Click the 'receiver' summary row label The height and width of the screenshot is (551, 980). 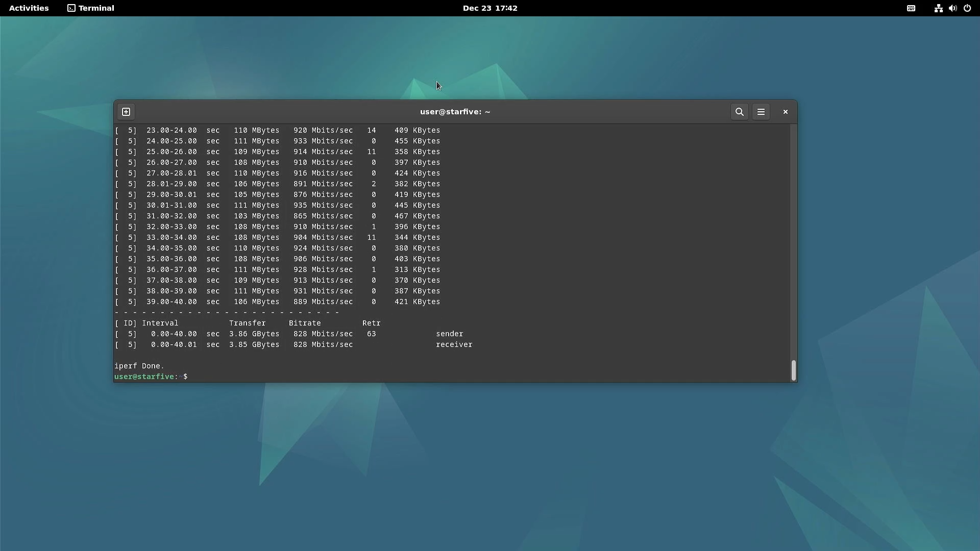(454, 344)
